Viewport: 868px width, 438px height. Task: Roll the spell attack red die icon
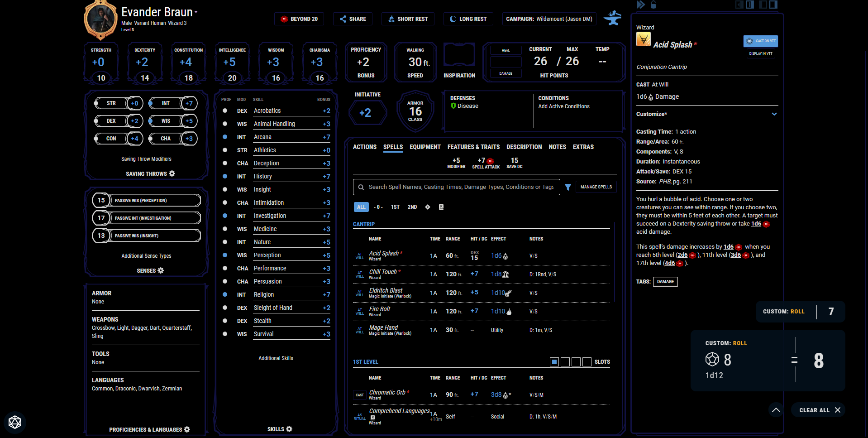(x=490, y=161)
